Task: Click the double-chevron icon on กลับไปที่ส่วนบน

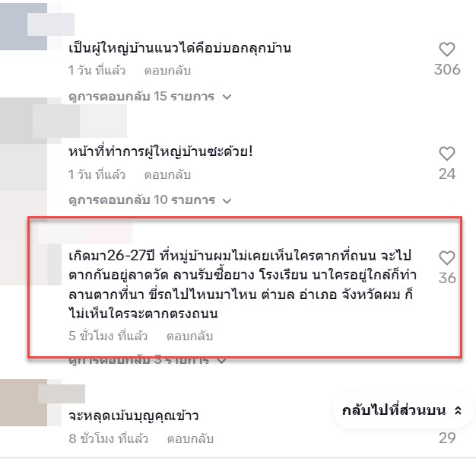Action: coord(458,410)
